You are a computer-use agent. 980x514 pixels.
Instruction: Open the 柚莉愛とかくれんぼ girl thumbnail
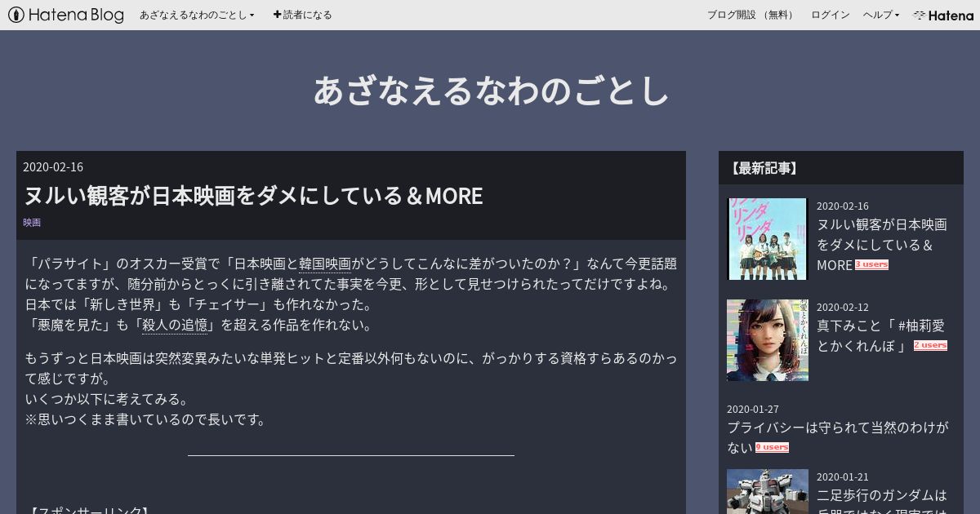point(768,340)
